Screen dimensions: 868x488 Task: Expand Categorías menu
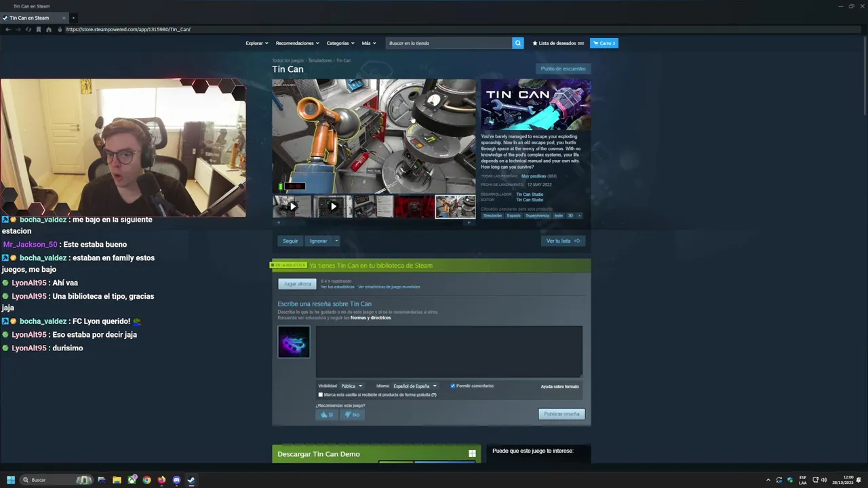tap(340, 43)
